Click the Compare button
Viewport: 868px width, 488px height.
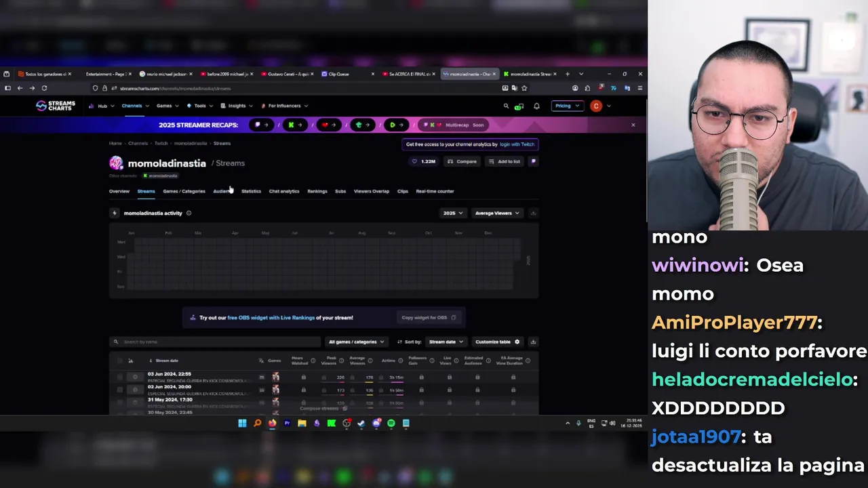coord(462,161)
